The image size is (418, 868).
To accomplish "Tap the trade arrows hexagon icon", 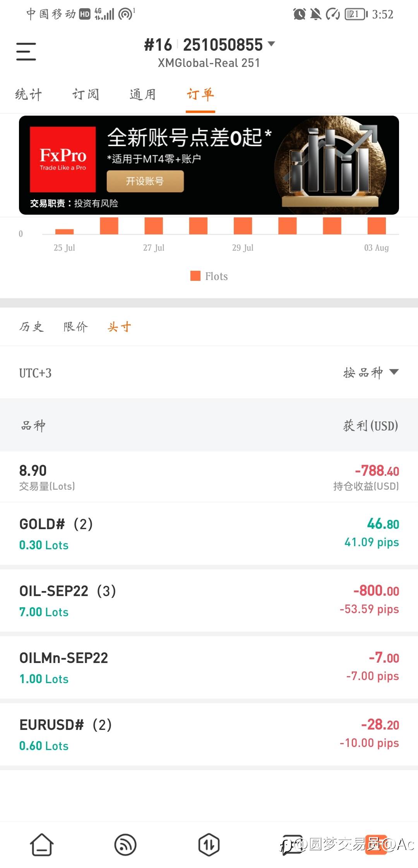I will [209, 844].
